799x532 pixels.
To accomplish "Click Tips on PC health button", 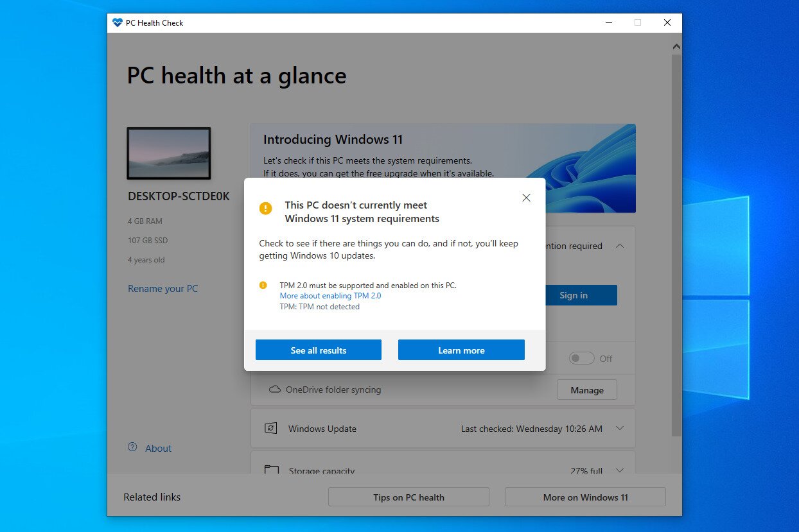I will (x=408, y=497).
